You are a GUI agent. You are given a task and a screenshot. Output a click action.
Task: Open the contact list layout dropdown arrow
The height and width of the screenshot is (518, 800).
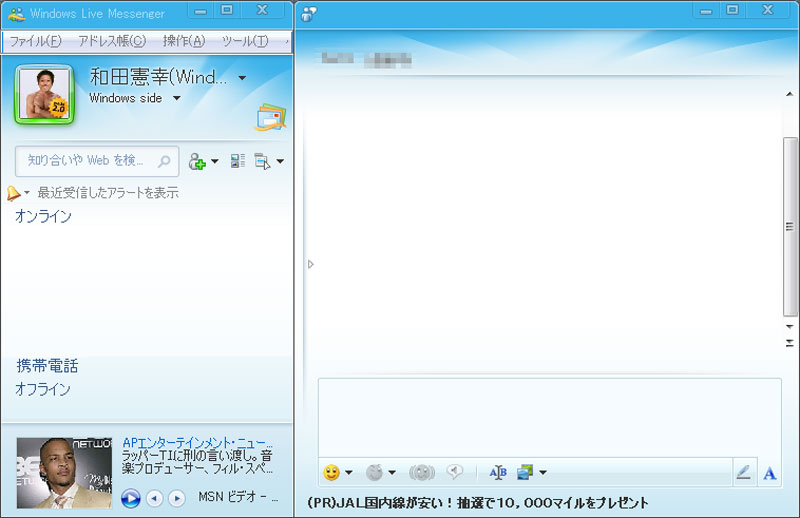pyautogui.click(x=280, y=161)
